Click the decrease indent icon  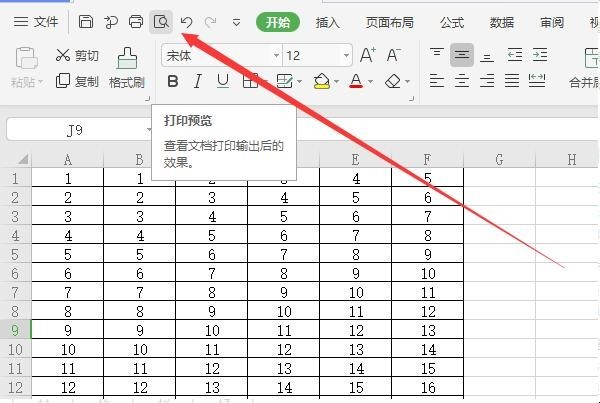[x=515, y=55]
